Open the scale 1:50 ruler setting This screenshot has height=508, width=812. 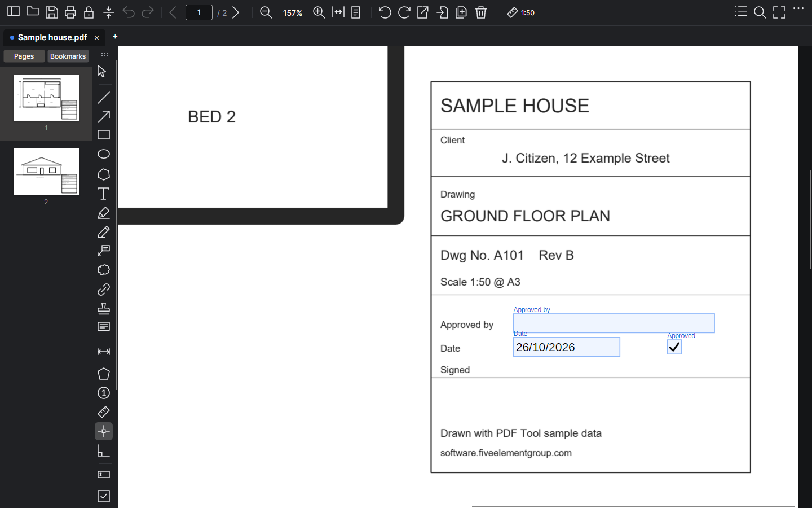520,12
